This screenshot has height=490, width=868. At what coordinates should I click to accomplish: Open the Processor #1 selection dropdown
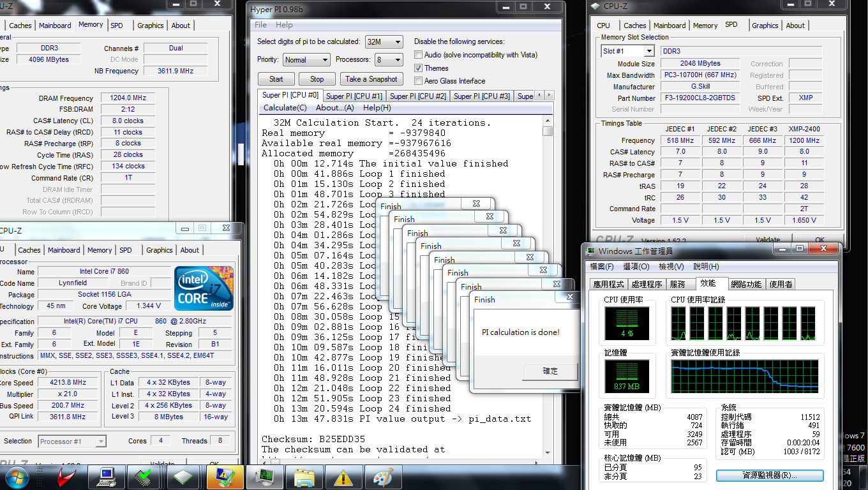click(72, 441)
